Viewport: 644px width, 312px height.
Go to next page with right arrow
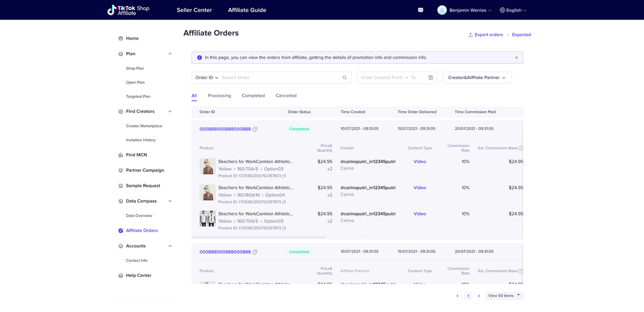click(x=479, y=296)
